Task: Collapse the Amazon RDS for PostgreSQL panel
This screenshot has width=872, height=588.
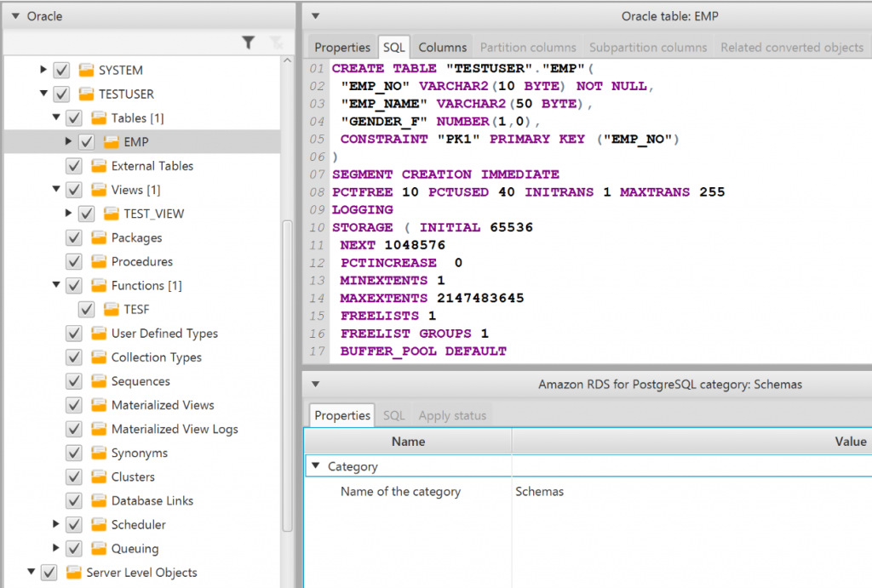Action: 315,384
